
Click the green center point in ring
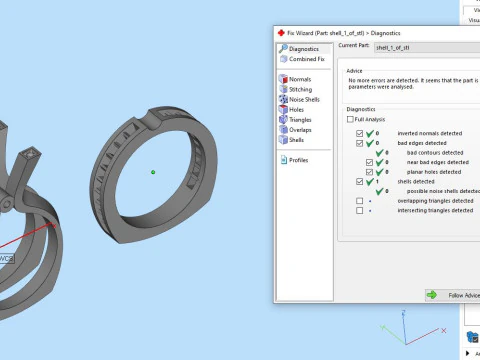coord(153,172)
